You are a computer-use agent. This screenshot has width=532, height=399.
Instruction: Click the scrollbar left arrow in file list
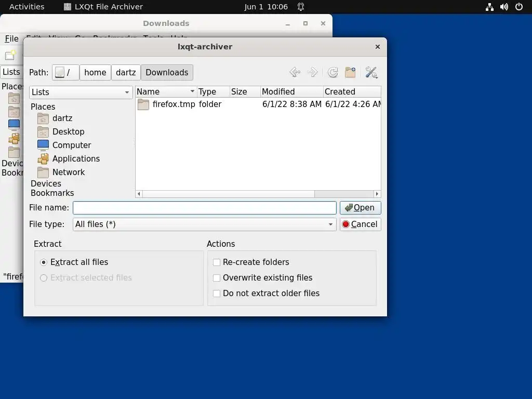pos(139,194)
